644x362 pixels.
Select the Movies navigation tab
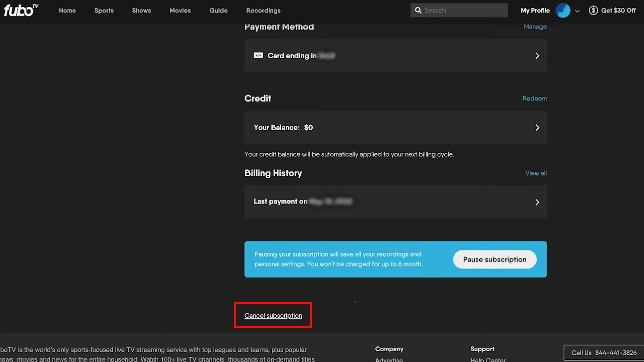click(x=180, y=11)
